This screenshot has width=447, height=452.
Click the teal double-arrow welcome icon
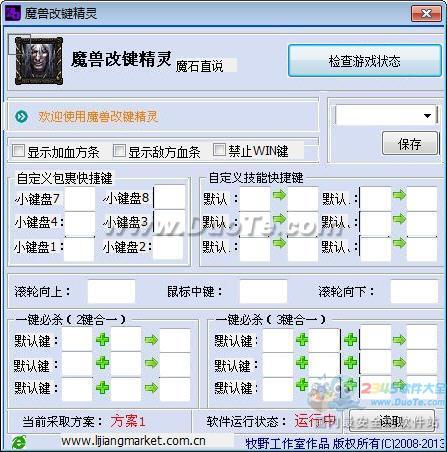pyautogui.click(x=21, y=116)
